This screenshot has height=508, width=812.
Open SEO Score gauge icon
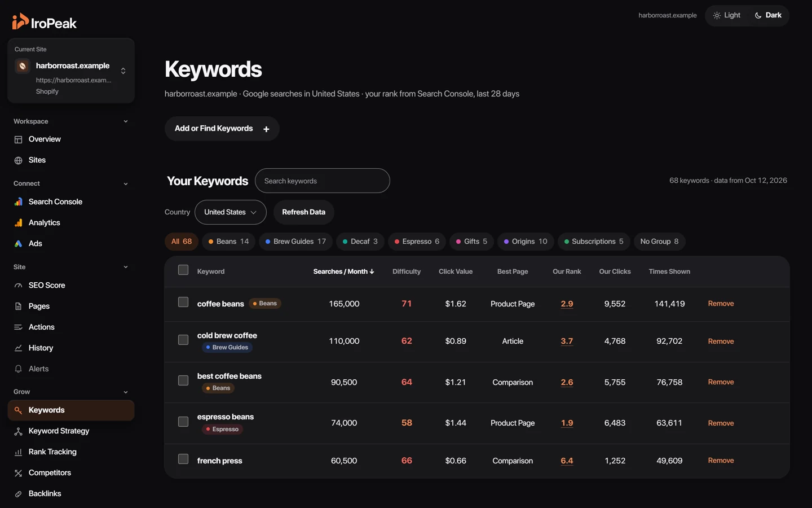[18, 285]
